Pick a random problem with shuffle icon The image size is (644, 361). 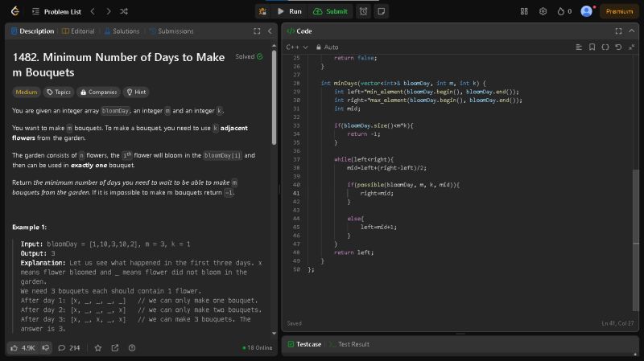[123, 11]
